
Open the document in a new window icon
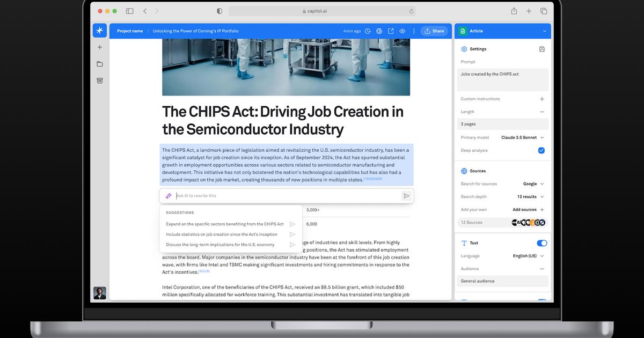[390, 31]
